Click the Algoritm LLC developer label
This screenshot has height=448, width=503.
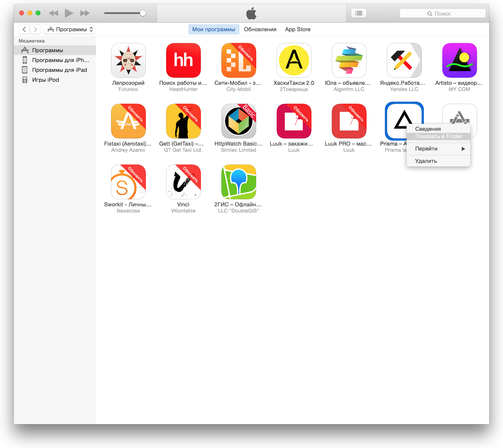tap(349, 89)
